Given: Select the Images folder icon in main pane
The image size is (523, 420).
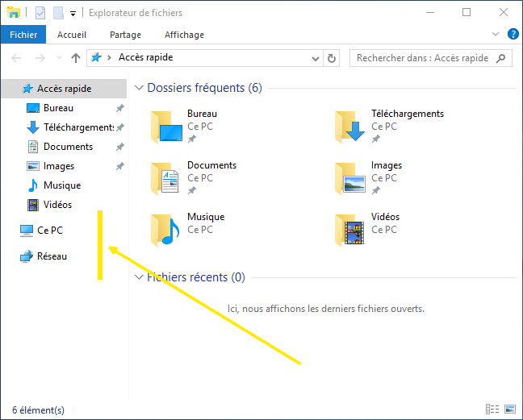Looking at the screenshot, I should [x=350, y=178].
